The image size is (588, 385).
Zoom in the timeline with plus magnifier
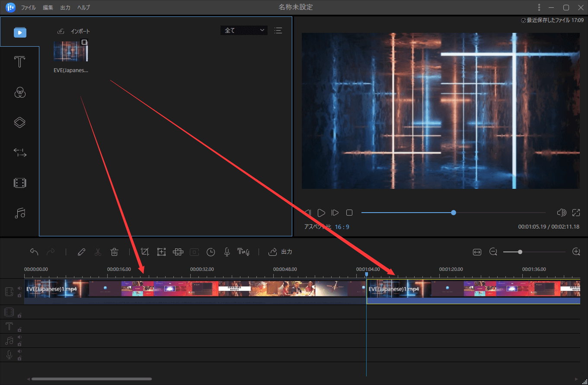(x=576, y=252)
